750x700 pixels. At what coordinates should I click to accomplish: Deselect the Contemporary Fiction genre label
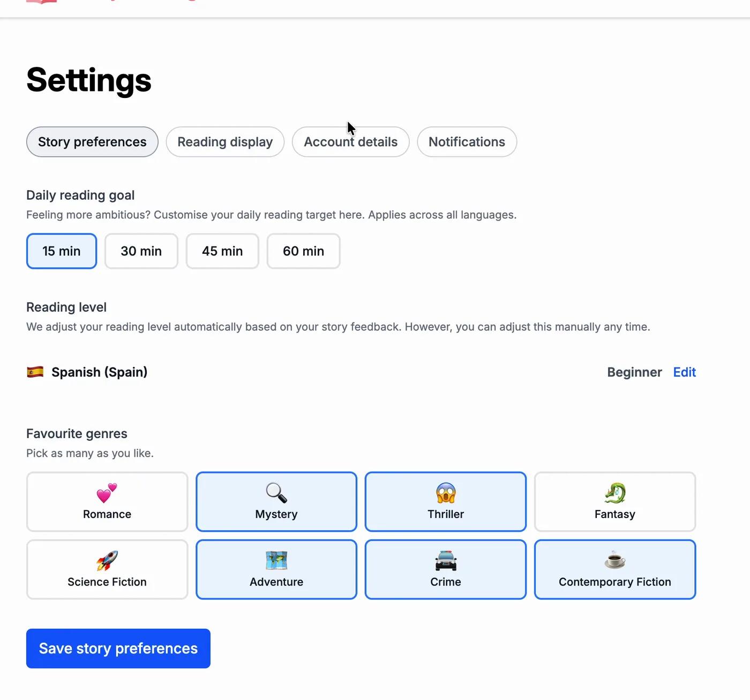pos(615,582)
